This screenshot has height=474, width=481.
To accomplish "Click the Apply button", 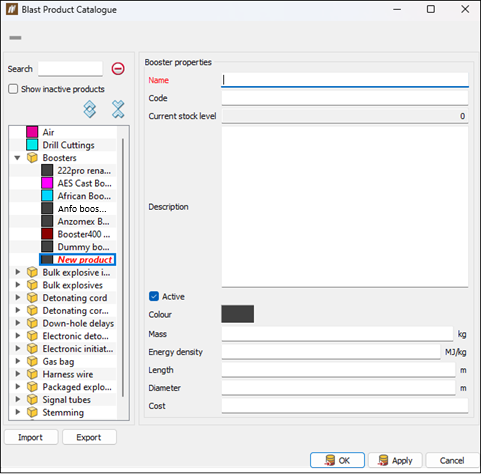I will tap(395, 460).
